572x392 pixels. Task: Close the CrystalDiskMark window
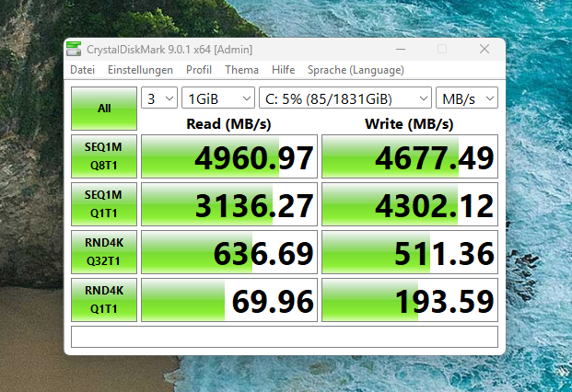coord(484,49)
